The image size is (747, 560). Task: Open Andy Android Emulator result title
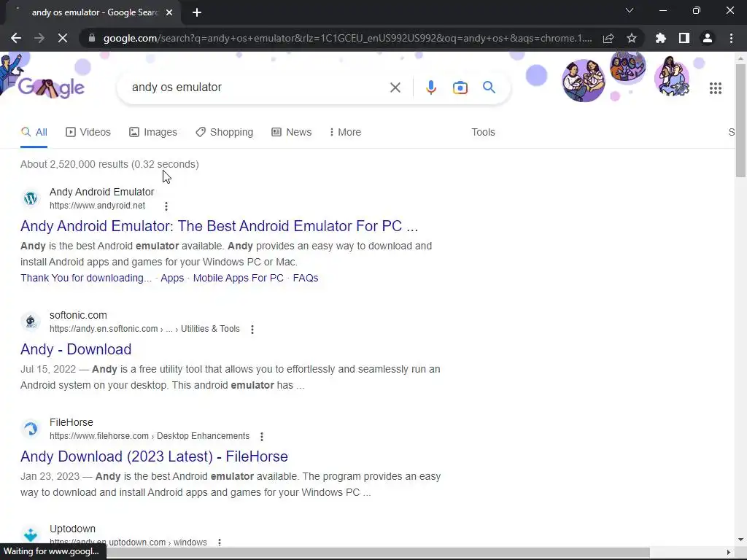click(x=219, y=226)
